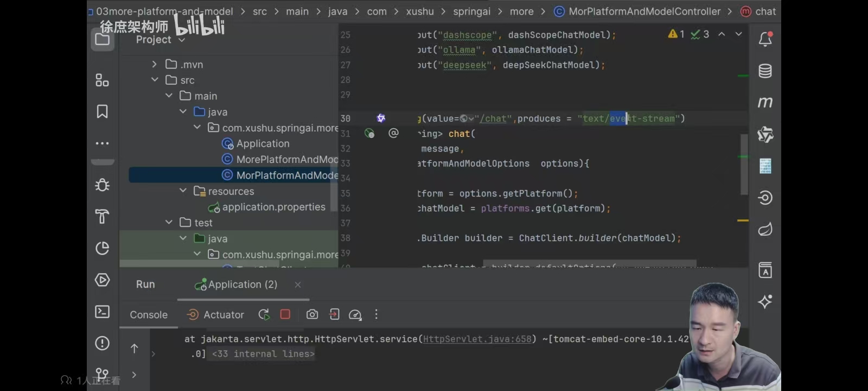
Task: Open the Notifications bell icon
Action: click(x=765, y=39)
